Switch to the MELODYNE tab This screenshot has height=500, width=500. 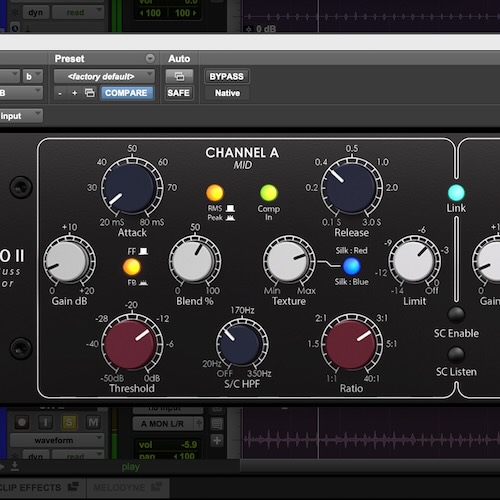(x=128, y=487)
